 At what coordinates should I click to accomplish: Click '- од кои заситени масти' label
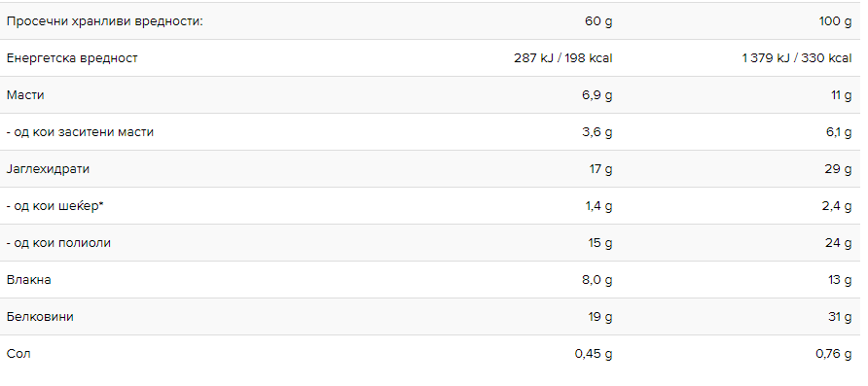[80, 132]
